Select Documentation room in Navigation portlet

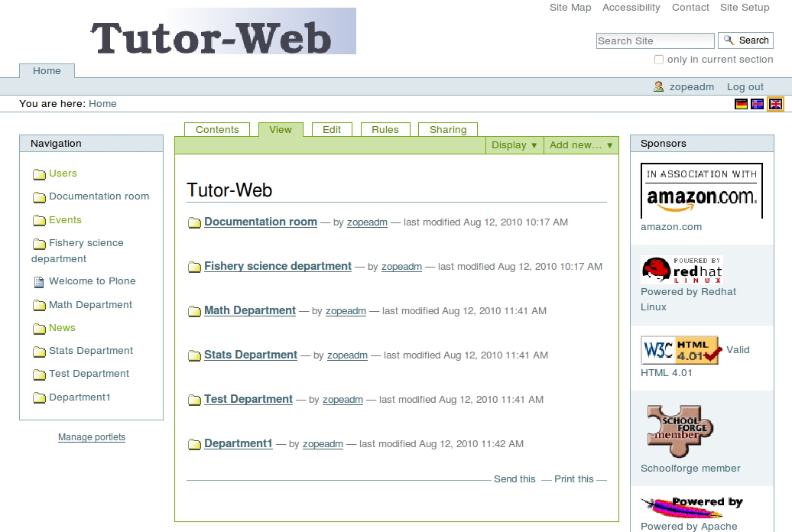(x=99, y=196)
